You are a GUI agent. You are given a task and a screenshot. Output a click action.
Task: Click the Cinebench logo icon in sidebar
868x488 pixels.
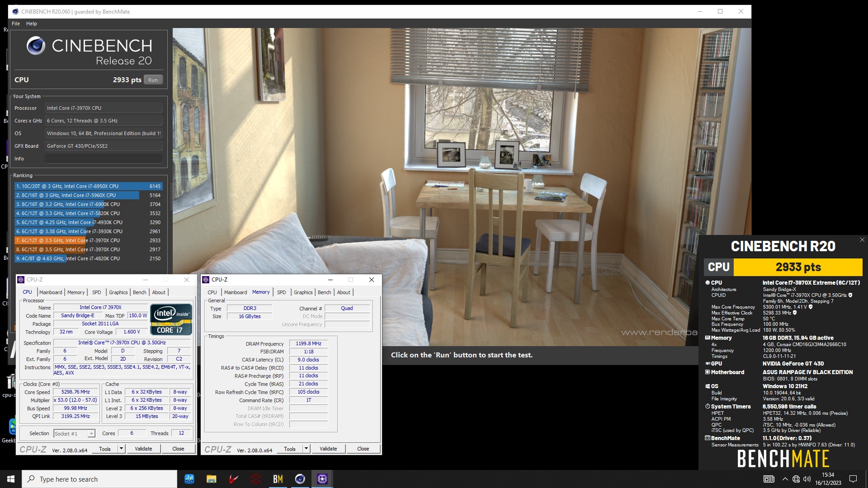click(36, 46)
